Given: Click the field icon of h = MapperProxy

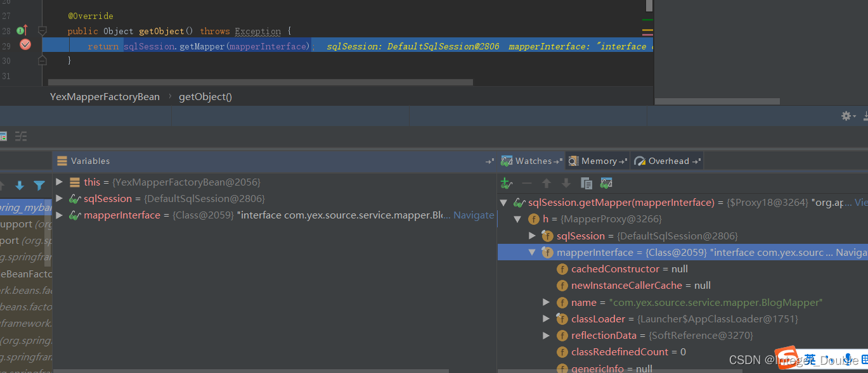Looking at the screenshot, I should (x=534, y=219).
